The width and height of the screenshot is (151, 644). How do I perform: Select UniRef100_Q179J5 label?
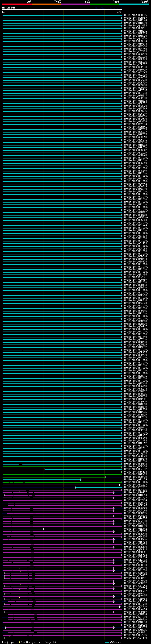coord(135,417)
